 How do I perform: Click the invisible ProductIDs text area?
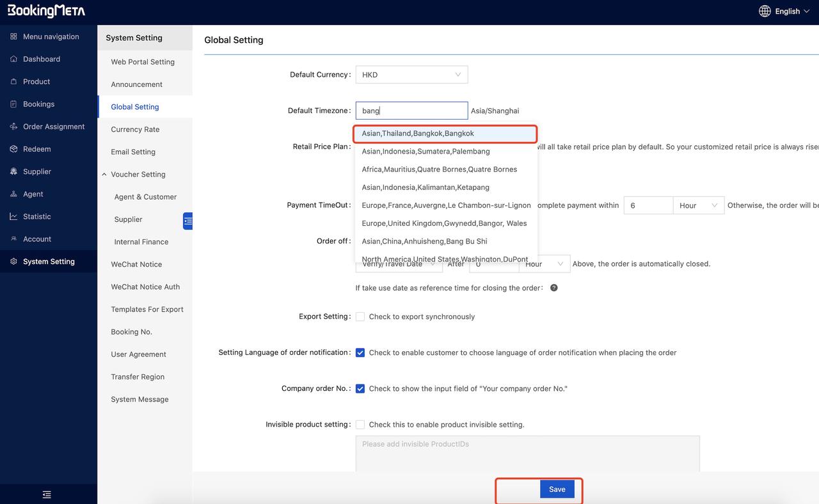527,453
